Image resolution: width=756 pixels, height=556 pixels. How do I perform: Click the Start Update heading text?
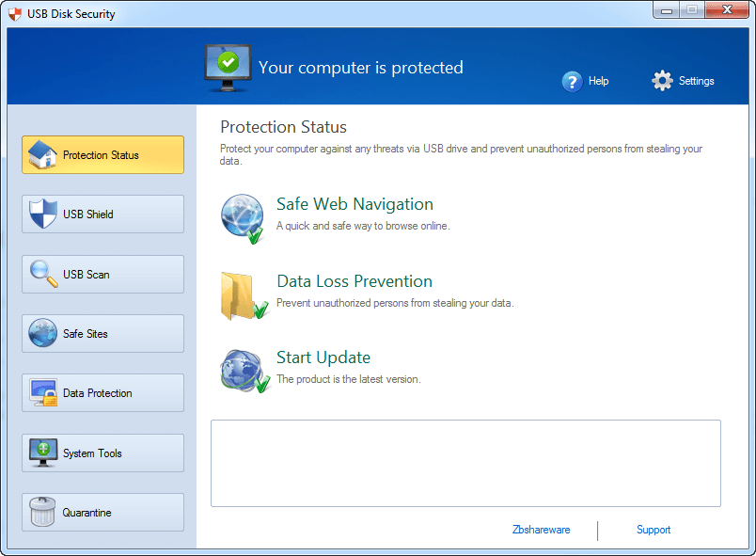click(323, 357)
